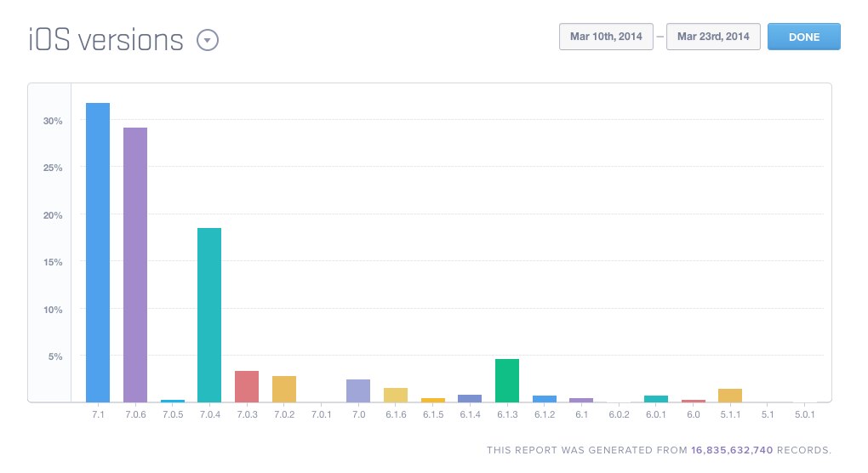Select the purple 7.0.6 bar
Image resolution: width=868 pixels, height=473 pixels.
[135, 264]
